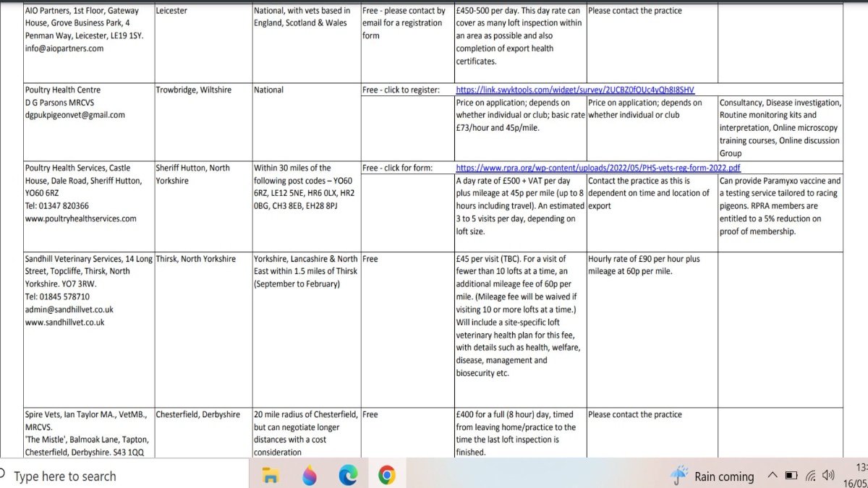This screenshot has width=868, height=488.
Task: Open the Poultry Health Centre registration link
Action: (x=575, y=90)
